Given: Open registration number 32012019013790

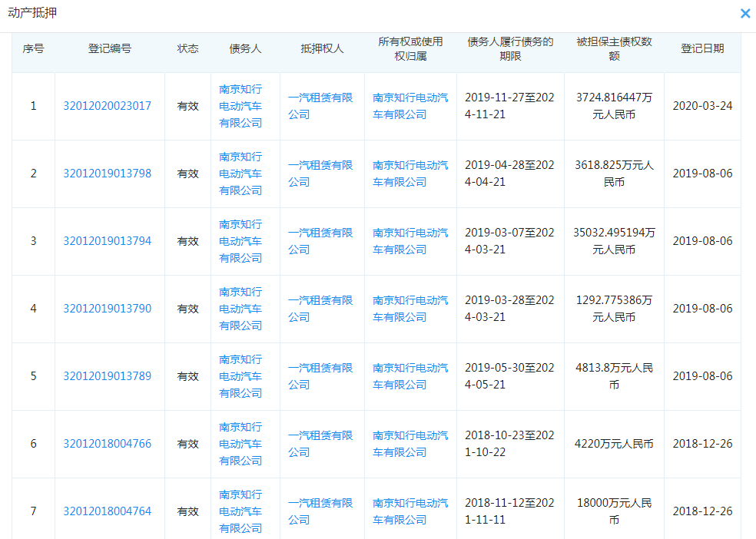Looking at the screenshot, I should tap(107, 309).
